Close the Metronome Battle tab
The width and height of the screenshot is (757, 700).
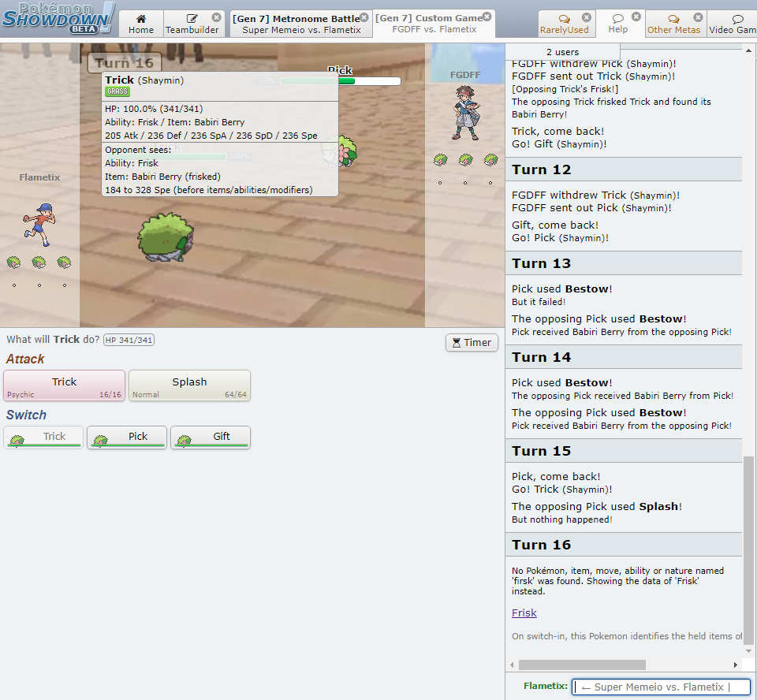364,17
